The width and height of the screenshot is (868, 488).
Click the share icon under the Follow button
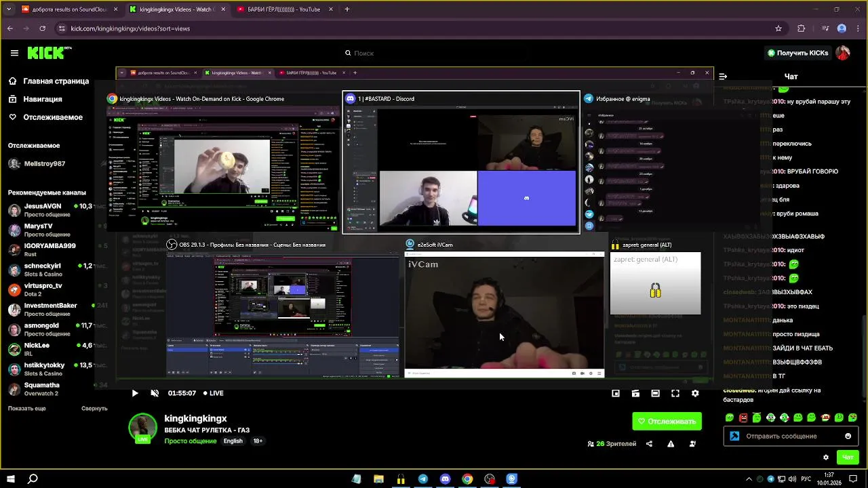pyautogui.click(x=650, y=444)
